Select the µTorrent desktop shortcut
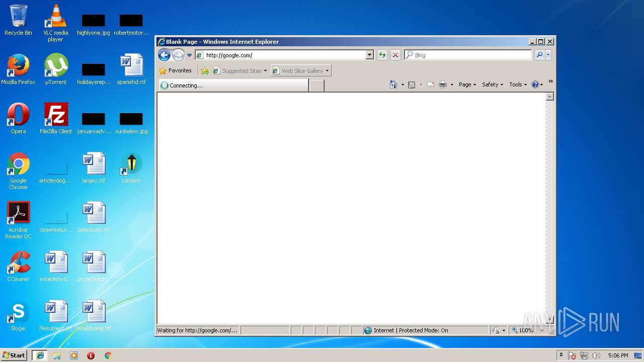The image size is (644, 362). pos(55,69)
